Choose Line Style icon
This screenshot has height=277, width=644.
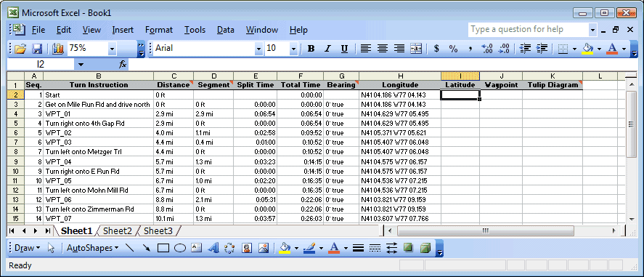coord(359,248)
